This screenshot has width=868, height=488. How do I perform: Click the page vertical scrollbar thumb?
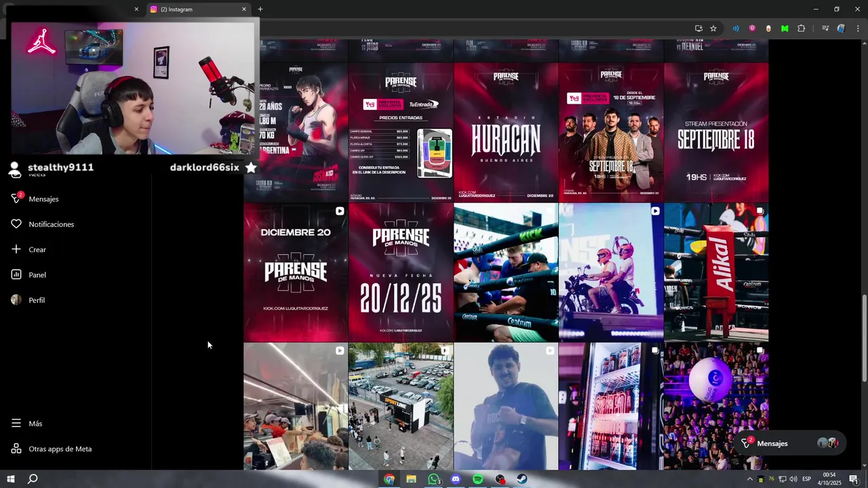[x=864, y=338]
